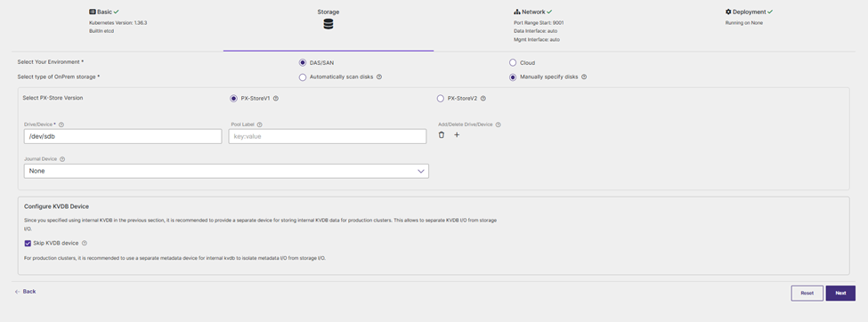Screen dimensions: 868x322
Task: Open help icon next to Manually specify disks
Action: pos(584,76)
